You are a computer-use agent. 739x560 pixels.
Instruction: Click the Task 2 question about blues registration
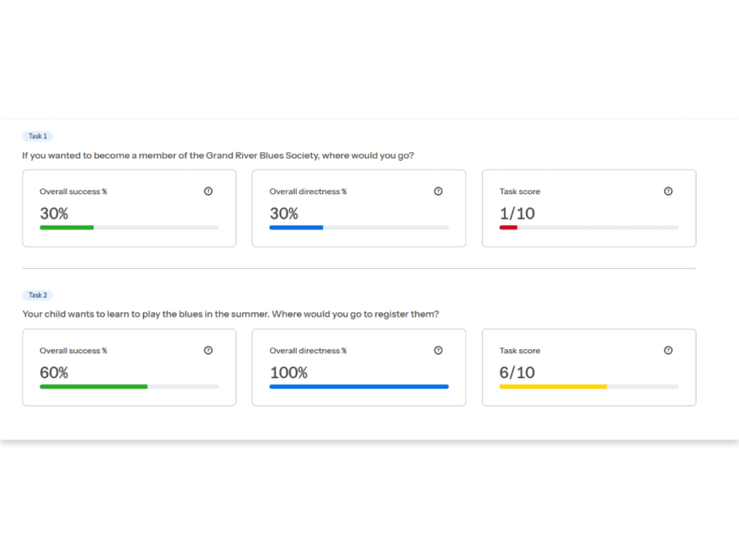230,314
